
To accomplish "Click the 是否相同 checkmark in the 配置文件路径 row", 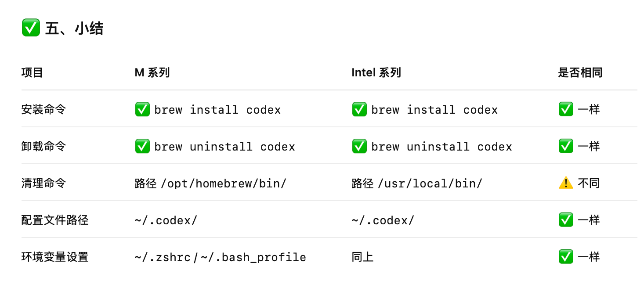I will (x=566, y=220).
